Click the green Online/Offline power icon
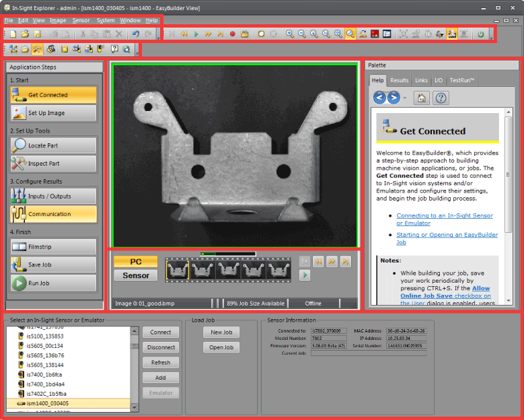 click(x=481, y=34)
